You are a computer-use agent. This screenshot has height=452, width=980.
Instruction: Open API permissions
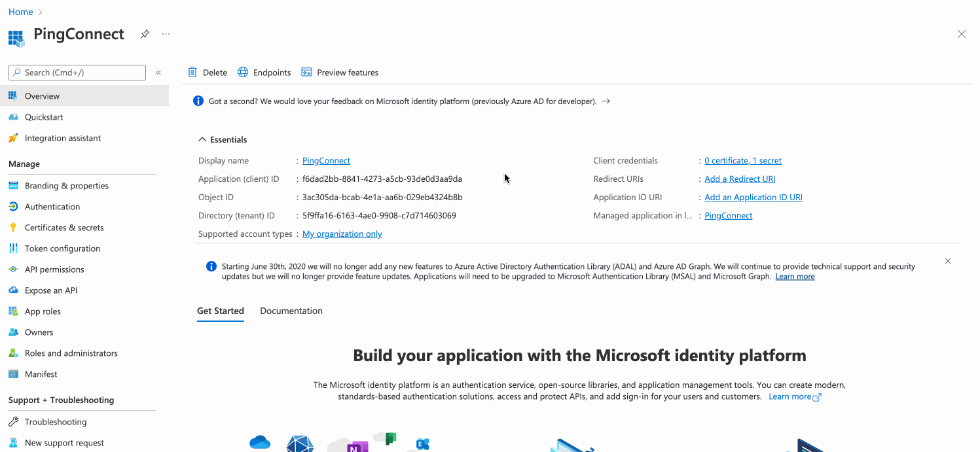pos(54,269)
